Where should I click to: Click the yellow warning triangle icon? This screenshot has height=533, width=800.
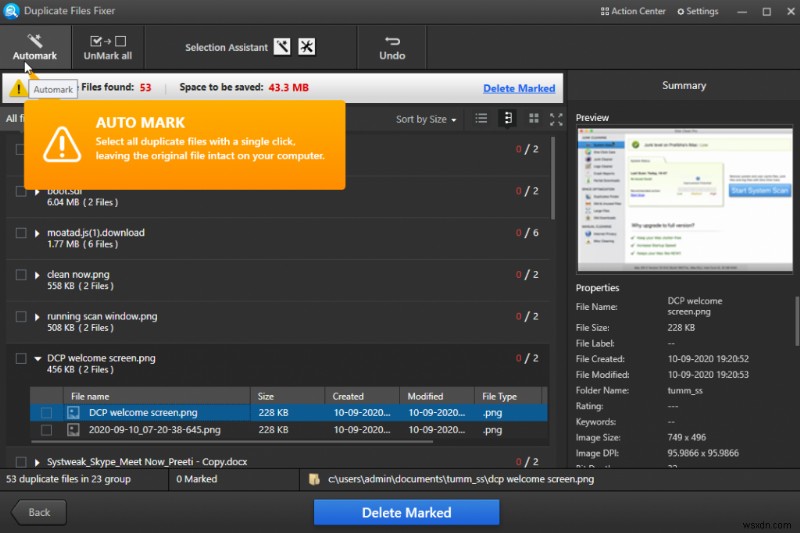click(x=18, y=88)
